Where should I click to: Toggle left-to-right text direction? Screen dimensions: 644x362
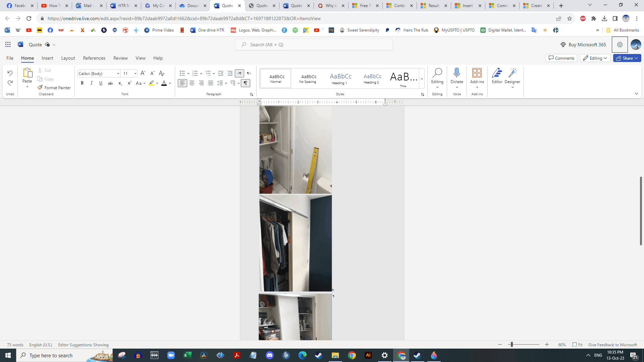pos(239,73)
